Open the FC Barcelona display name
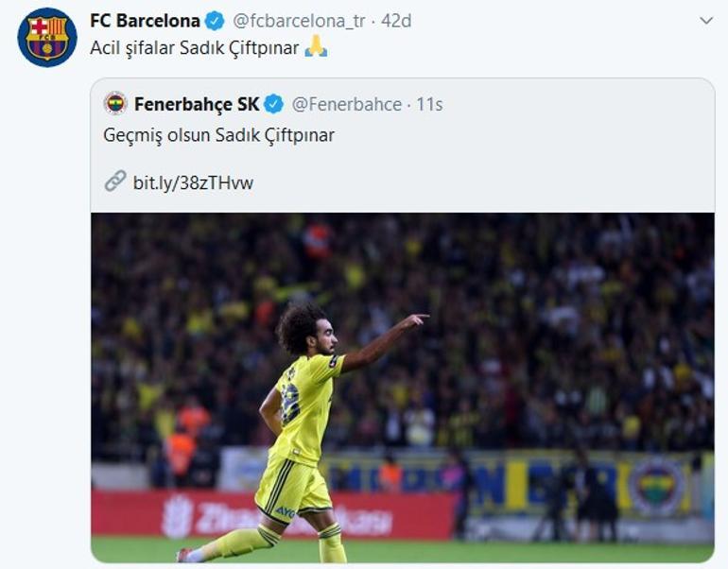Screen dimensions: 728x569 point(145,21)
